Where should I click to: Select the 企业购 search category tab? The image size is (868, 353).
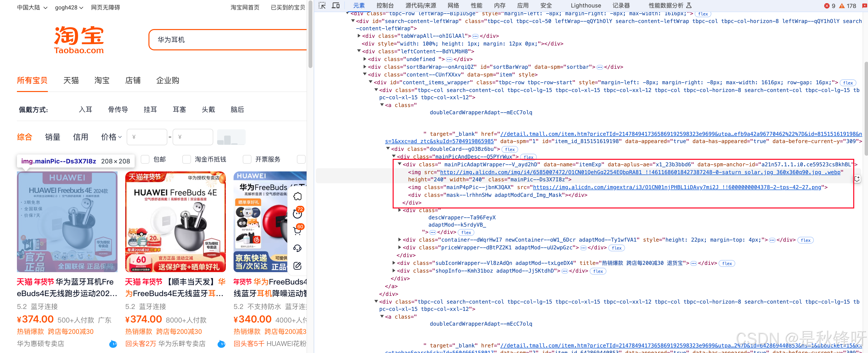(x=168, y=81)
